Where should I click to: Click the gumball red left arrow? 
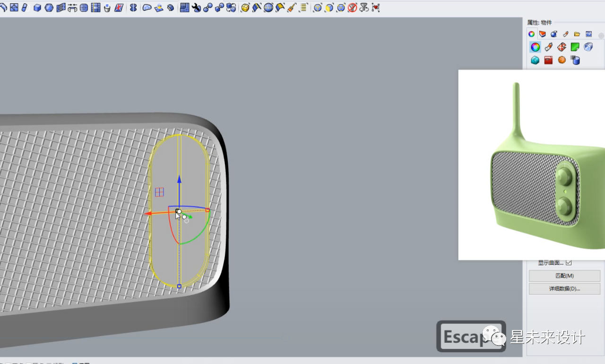[148, 213]
